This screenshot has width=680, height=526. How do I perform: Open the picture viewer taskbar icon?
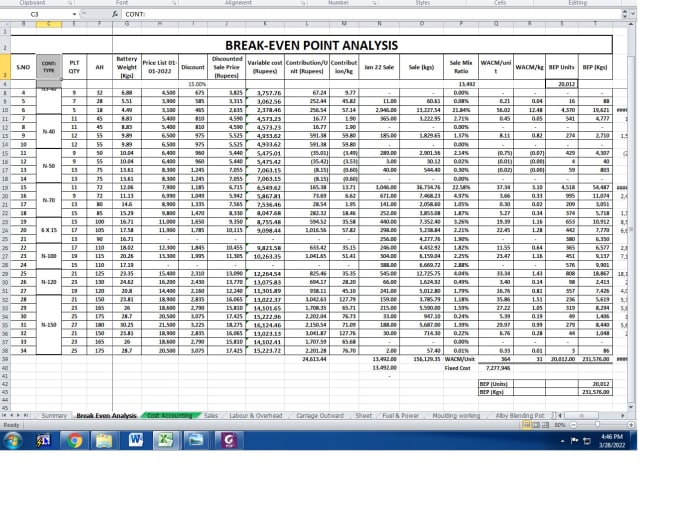(x=196, y=441)
